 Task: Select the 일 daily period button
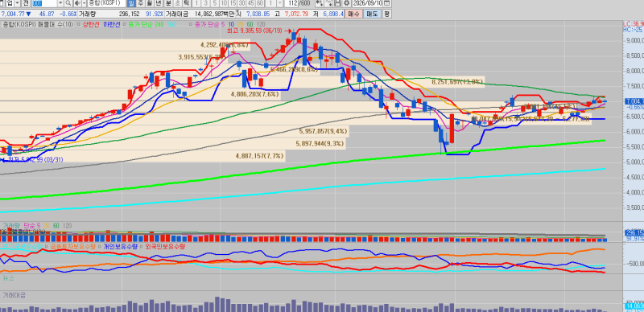[131, 3]
